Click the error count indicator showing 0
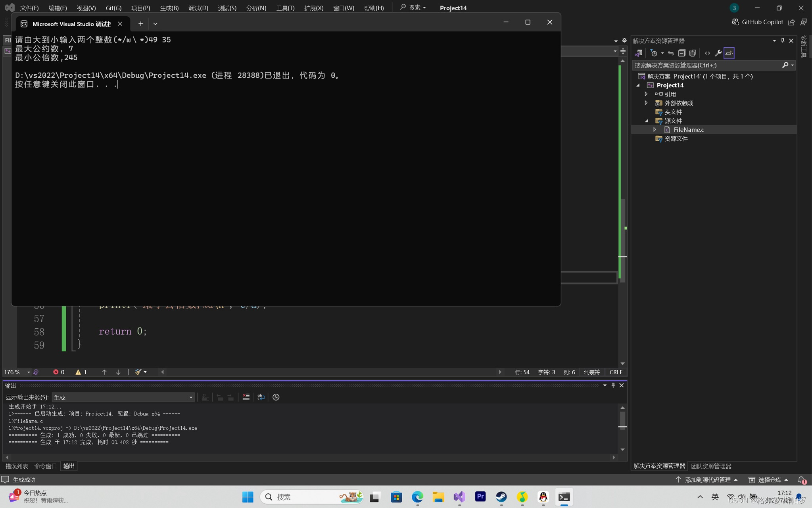812x508 pixels. click(x=59, y=372)
